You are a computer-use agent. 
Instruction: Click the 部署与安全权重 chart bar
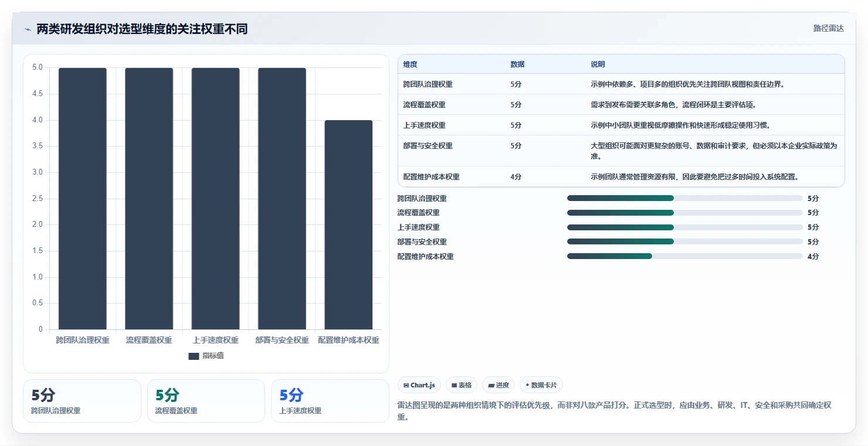[282, 199]
